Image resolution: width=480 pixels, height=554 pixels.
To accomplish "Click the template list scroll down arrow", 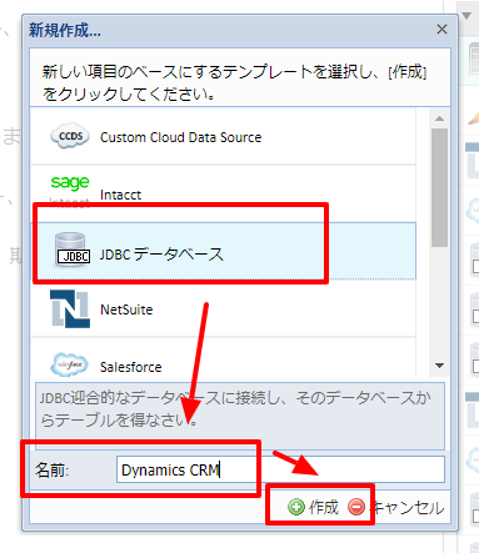I will pyautogui.click(x=439, y=366).
